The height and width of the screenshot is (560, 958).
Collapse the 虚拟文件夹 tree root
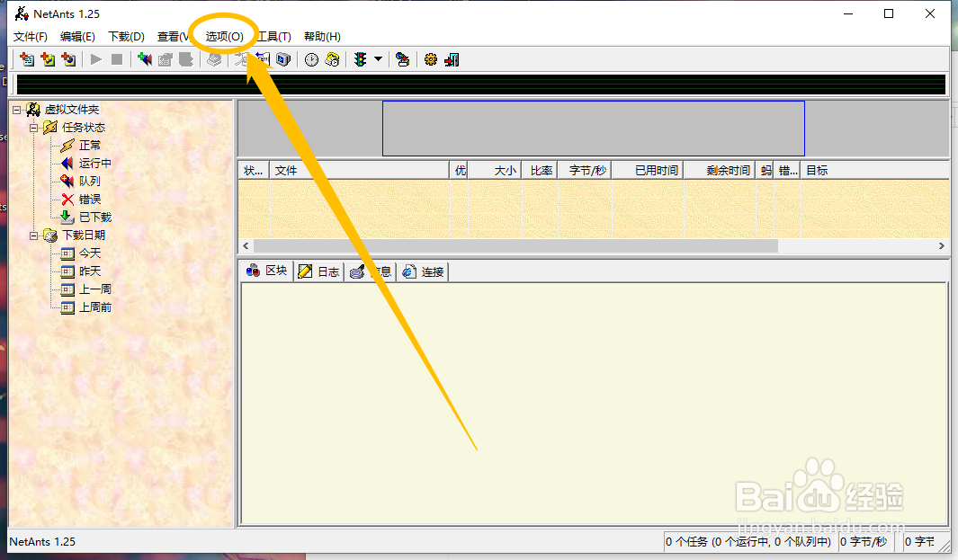[16, 110]
